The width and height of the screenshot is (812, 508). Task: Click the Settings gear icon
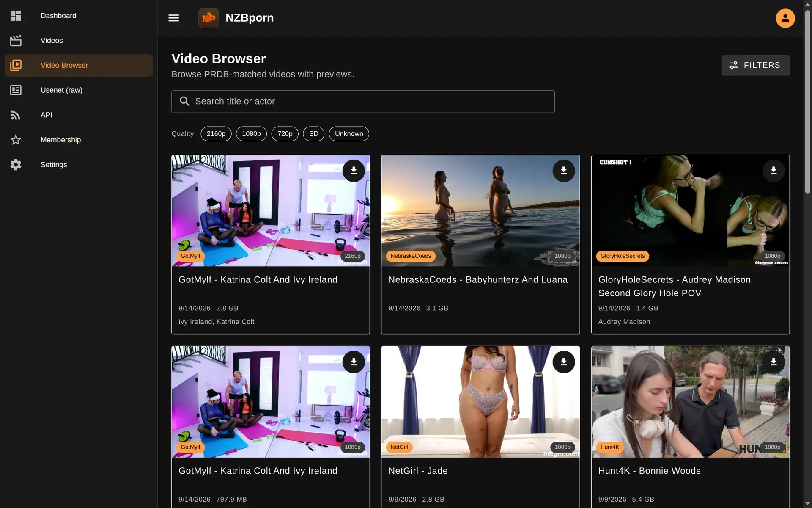click(x=16, y=165)
